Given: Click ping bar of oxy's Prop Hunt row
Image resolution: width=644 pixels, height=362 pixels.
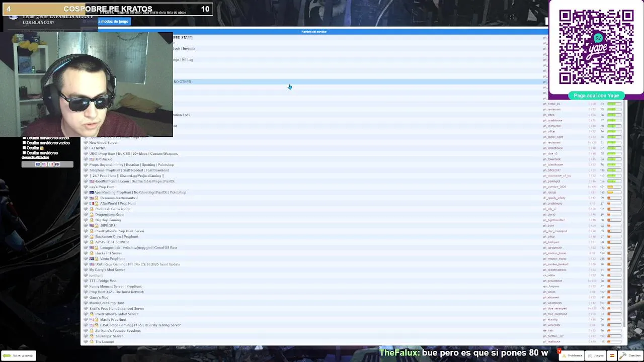Looking at the screenshot, I should (614, 187).
